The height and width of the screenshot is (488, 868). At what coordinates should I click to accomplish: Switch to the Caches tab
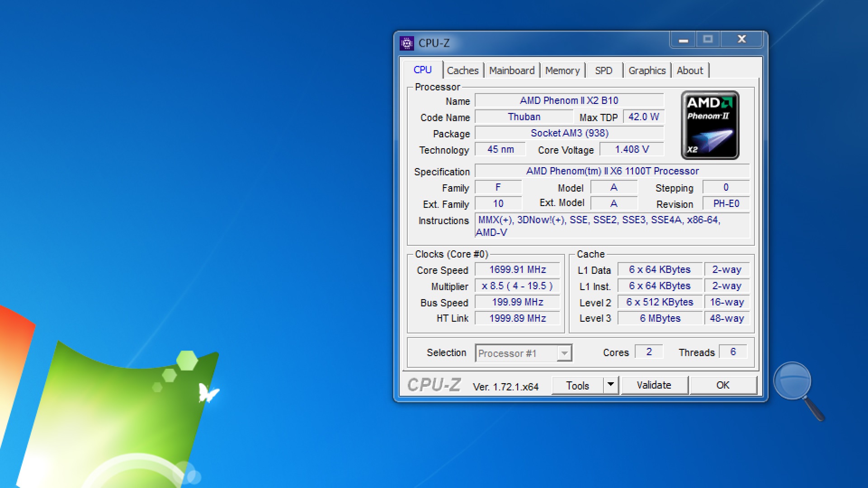[462, 70]
